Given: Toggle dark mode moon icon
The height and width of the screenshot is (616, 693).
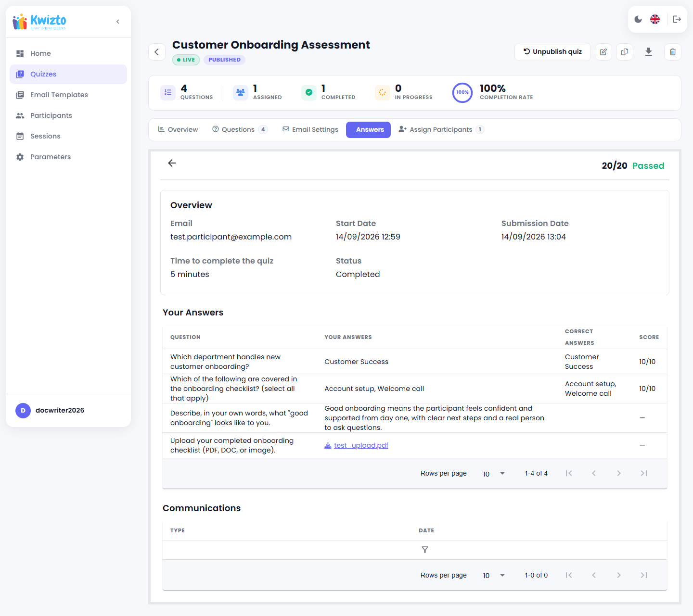Looking at the screenshot, I should [x=638, y=19].
